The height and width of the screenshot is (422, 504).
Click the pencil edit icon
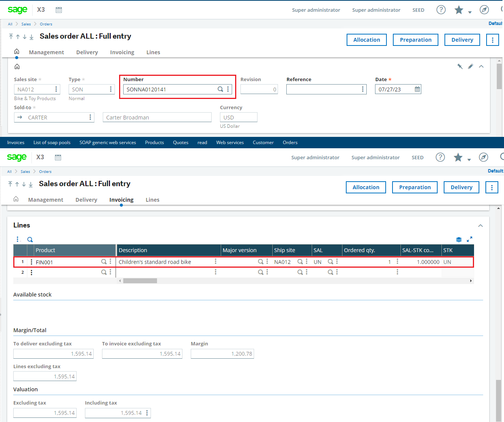[x=470, y=66]
